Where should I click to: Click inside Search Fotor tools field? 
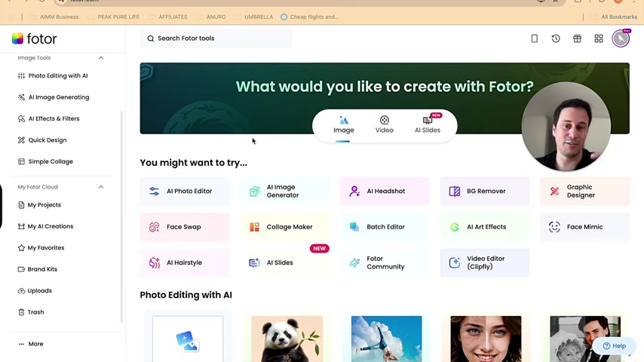216,38
